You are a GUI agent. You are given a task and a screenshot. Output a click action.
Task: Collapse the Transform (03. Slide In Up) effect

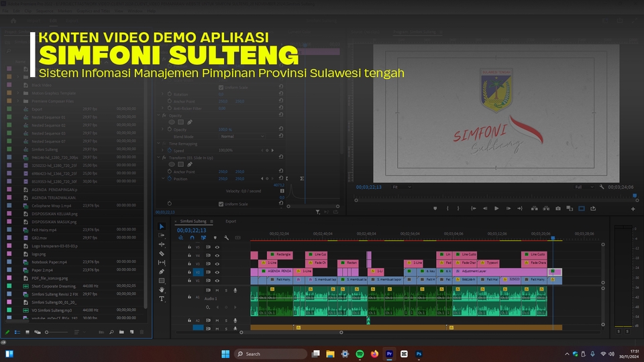pyautogui.click(x=158, y=158)
